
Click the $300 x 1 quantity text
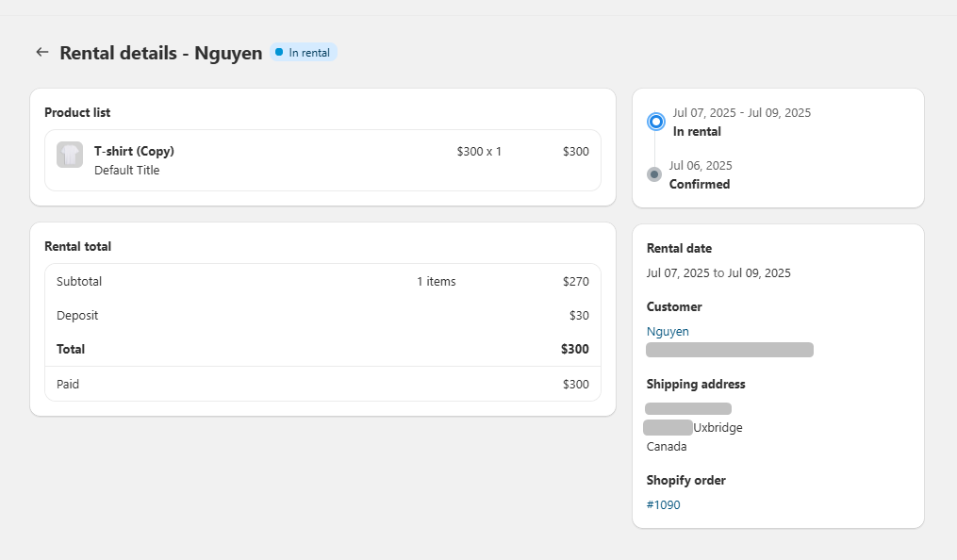479,151
